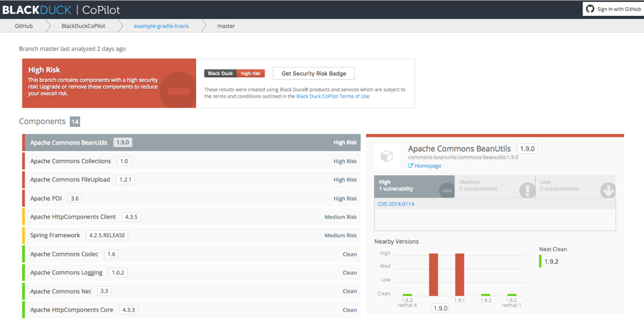
Task: Switch to the Low vulnerabilities tab
Action: [x=576, y=186]
